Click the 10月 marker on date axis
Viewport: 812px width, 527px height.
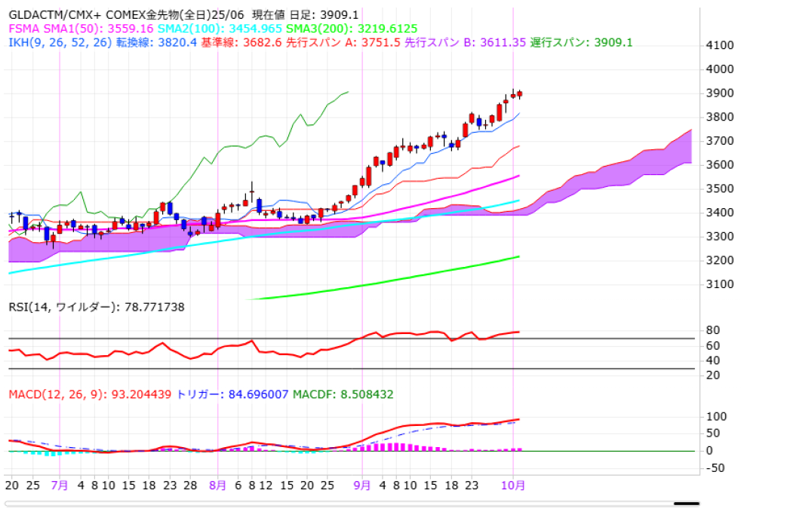pyautogui.click(x=514, y=486)
